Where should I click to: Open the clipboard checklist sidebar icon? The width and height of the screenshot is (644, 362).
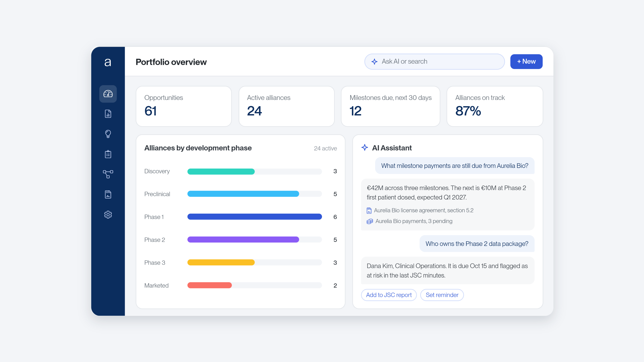click(x=108, y=154)
